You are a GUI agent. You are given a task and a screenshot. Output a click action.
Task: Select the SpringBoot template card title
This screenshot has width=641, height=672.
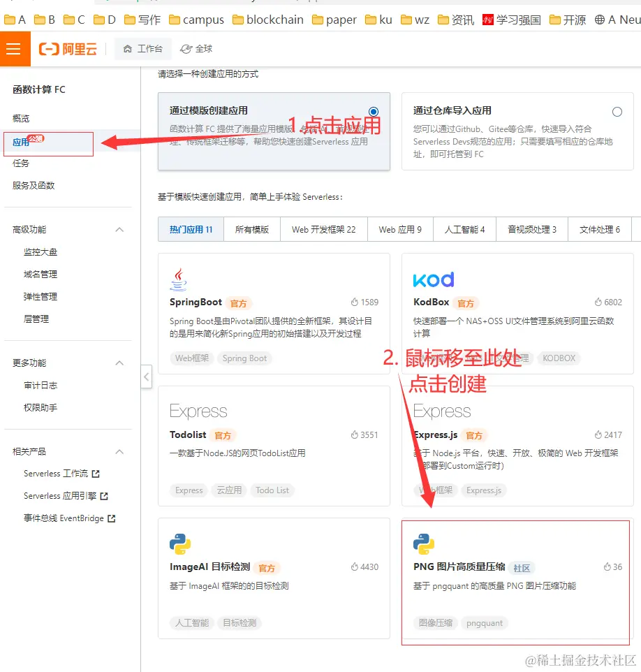[196, 302]
